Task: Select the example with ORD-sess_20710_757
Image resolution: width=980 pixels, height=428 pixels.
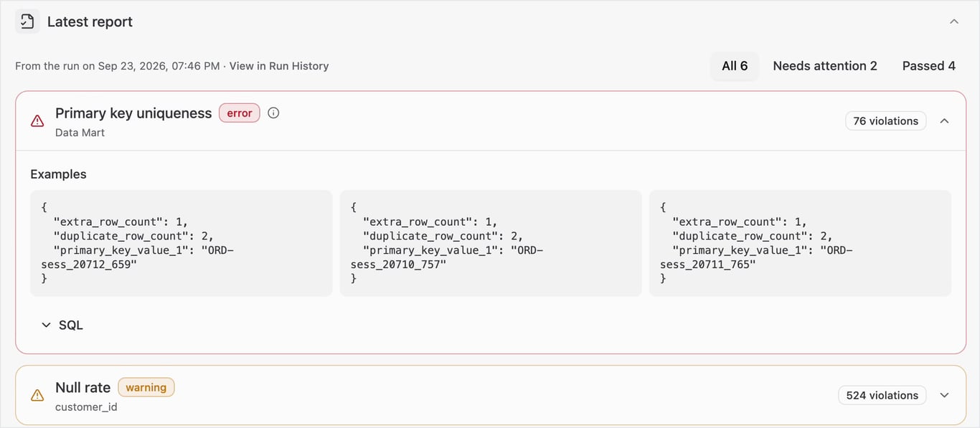Action: (x=491, y=243)
